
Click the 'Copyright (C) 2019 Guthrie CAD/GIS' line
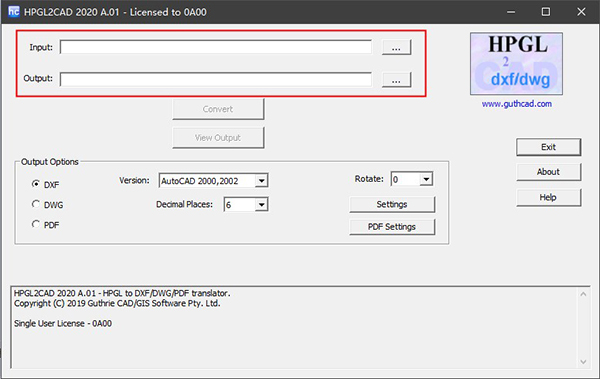coord(117,304)
